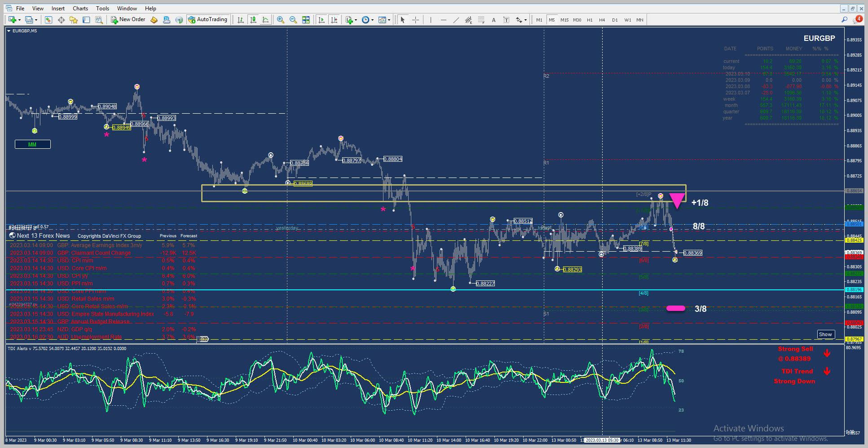Show the Data Window crosshair-target icon
This screenshot has height=448, width=868.
coord(61,20)
